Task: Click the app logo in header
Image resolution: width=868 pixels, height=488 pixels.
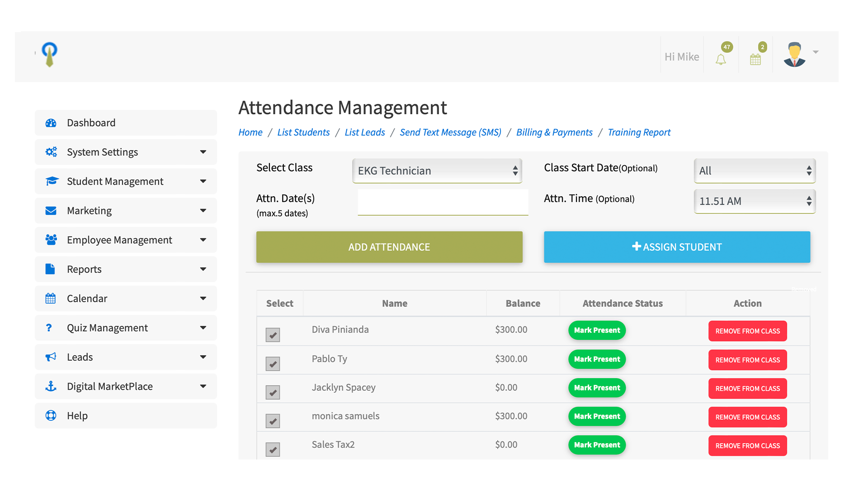Action: coord(49,54)
